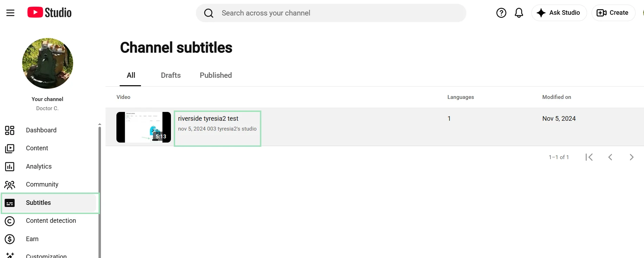This screenshot has width=644, height=258.
Task: Click the Create button
Action: pyautogui.click(x=613, y=13)
